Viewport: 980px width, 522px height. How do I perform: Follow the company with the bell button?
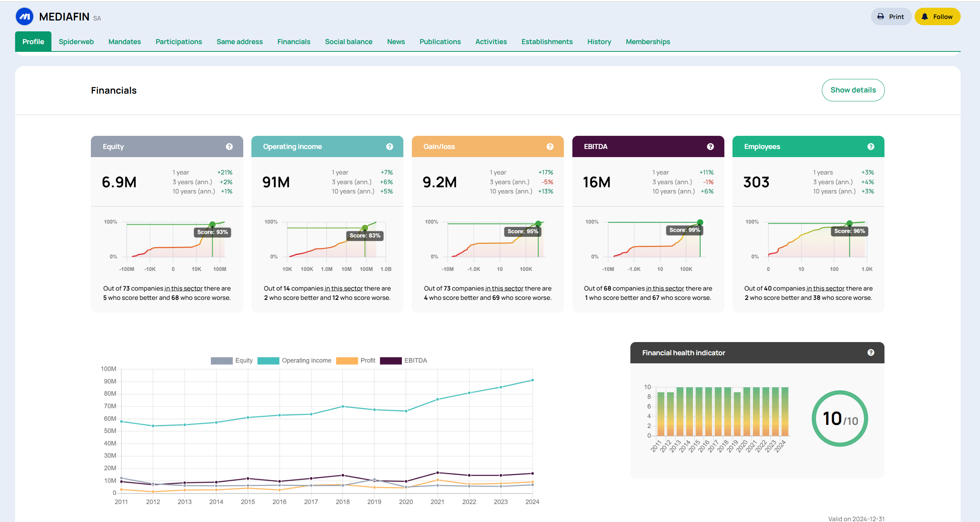(x=937, y=17)
